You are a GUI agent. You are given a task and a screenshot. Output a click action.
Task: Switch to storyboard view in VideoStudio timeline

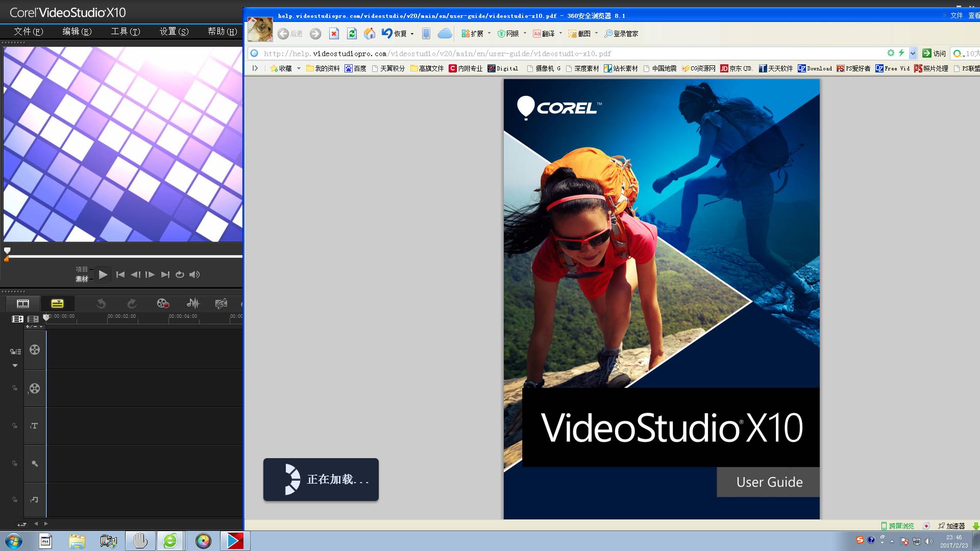(23, 304)
